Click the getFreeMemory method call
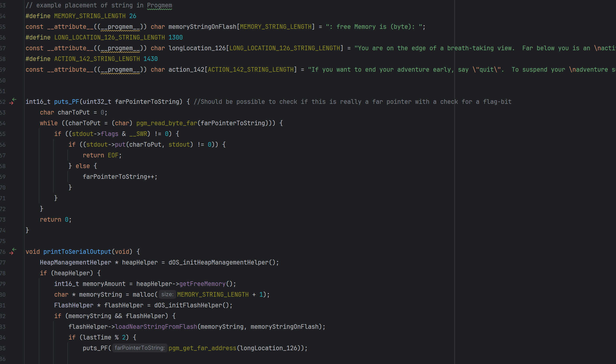The width and height of the screenshot is (616, 364). pyautogui.click(x=202, y=284)
